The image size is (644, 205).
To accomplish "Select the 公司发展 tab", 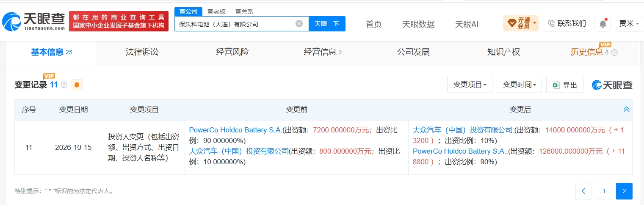I will [413, 52].
